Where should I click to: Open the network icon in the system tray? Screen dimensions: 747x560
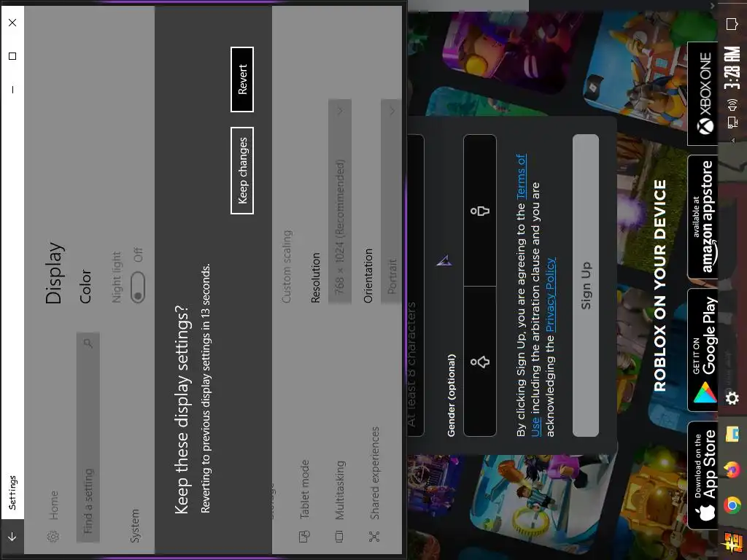point(732,123)
